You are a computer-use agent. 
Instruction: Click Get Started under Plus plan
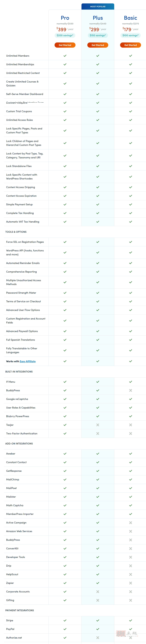pyautogui.click(x=98, y=45)
